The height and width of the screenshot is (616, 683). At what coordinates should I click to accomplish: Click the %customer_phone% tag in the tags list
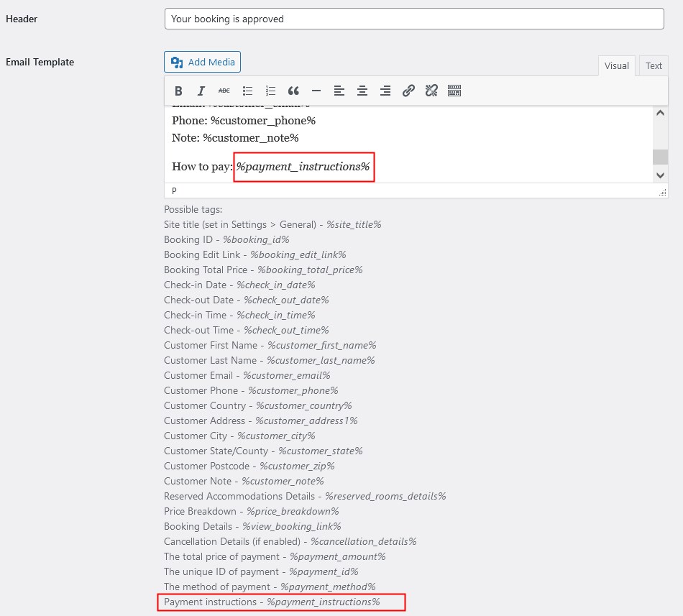(293, 390)
